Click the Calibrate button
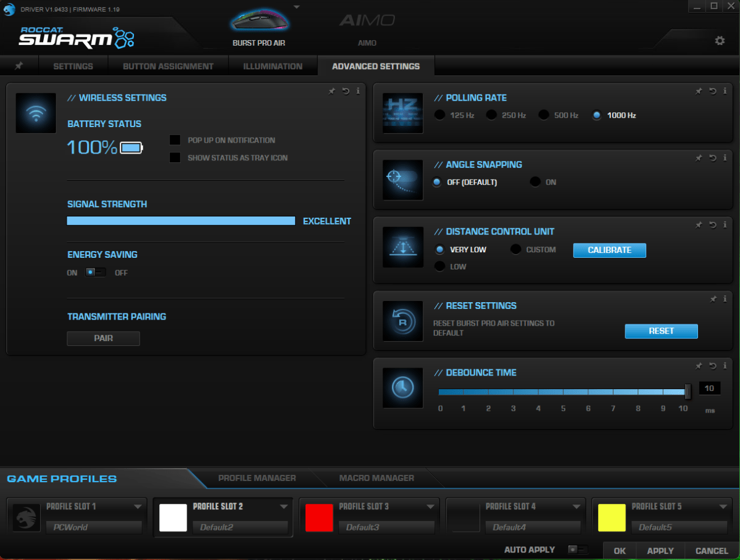Image resolution: width=740 pixels, height=560 pixels. tap(609, 250)
